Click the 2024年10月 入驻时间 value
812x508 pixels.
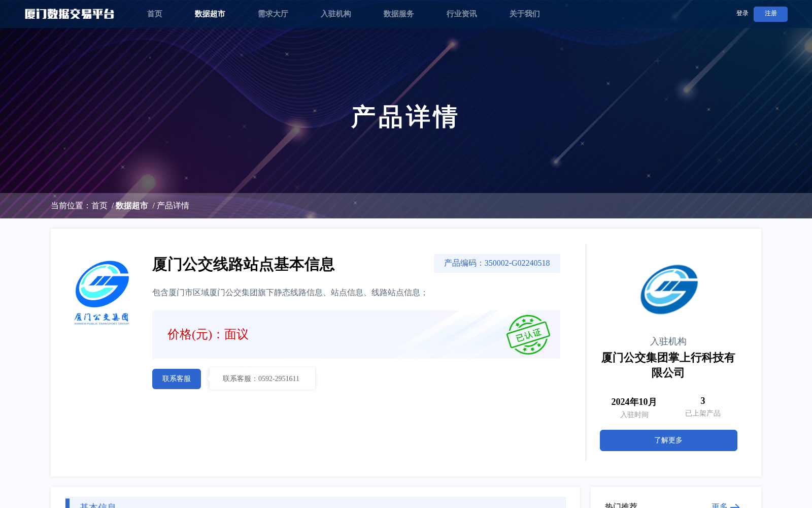[x=634, y=402]
